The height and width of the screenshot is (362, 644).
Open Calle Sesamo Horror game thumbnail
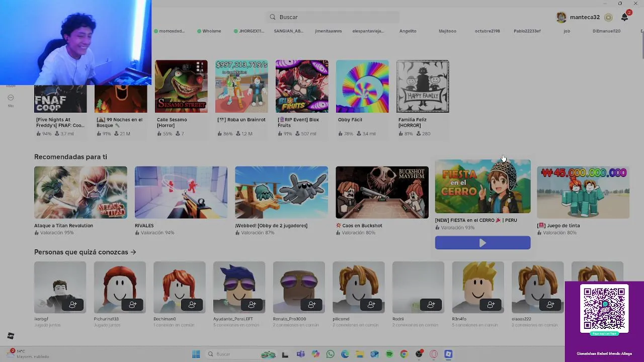181,86
